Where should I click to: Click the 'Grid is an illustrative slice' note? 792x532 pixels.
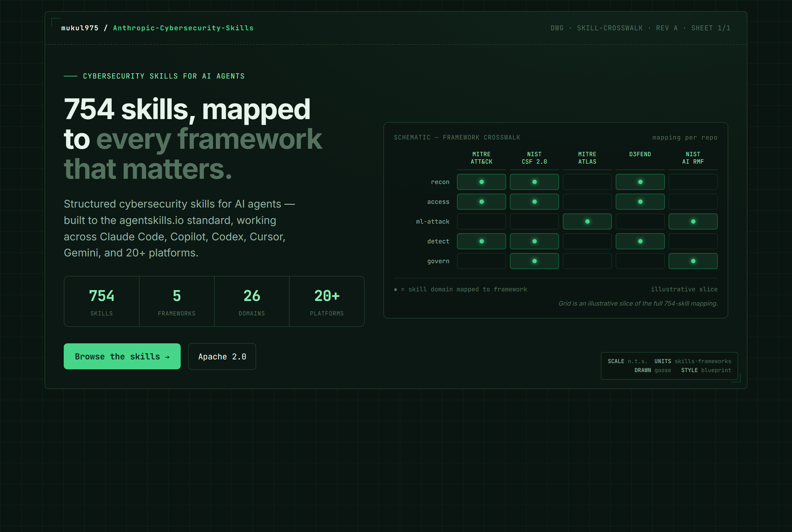click(638, 303)
